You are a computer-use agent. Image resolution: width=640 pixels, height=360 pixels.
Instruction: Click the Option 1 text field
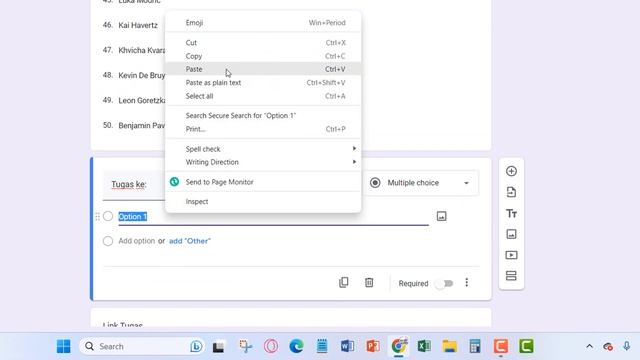tap(273, 217)
